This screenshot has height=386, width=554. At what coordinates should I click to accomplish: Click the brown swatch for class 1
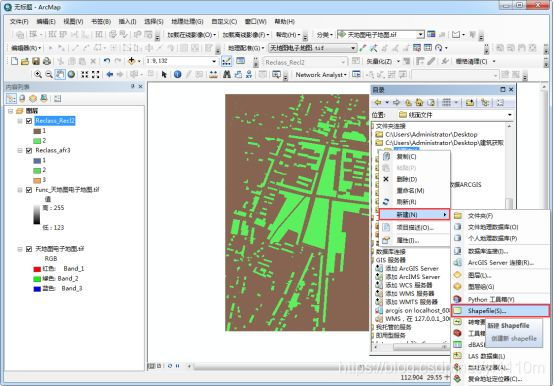tap(37, 131)
